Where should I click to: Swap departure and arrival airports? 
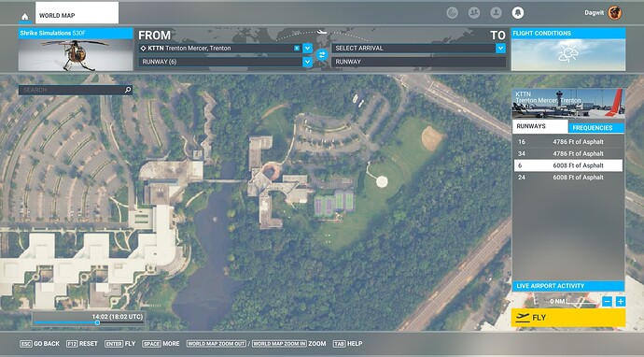pos(322,55)
